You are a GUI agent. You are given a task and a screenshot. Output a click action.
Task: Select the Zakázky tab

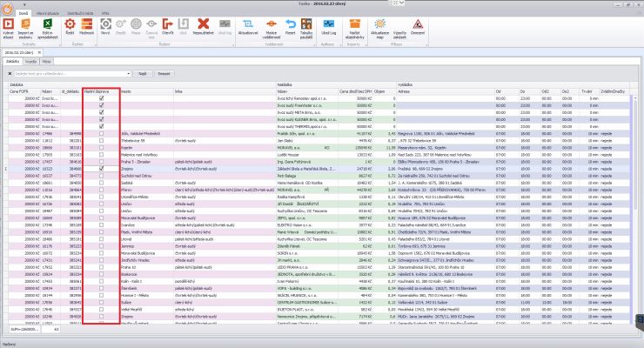point(13,61)
